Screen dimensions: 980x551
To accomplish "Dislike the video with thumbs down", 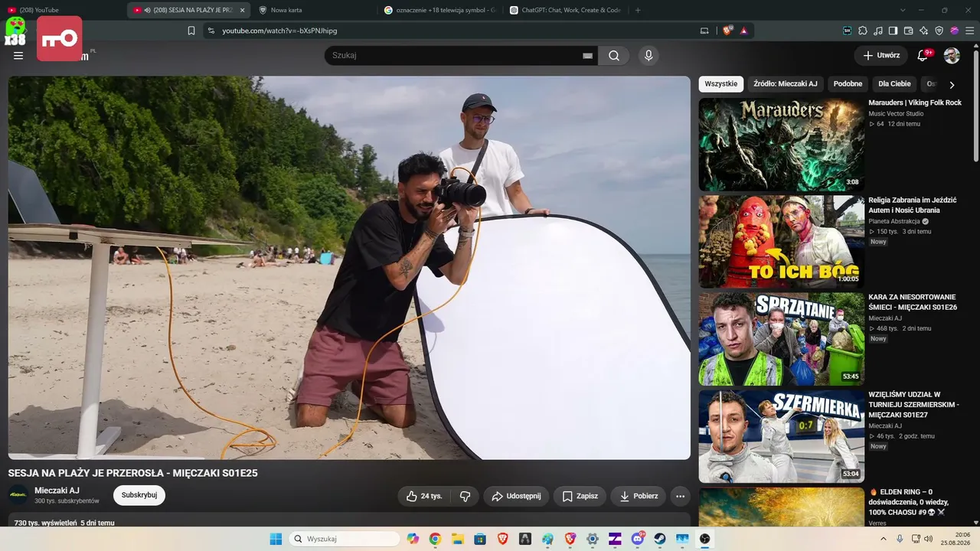I will point(465,496).
